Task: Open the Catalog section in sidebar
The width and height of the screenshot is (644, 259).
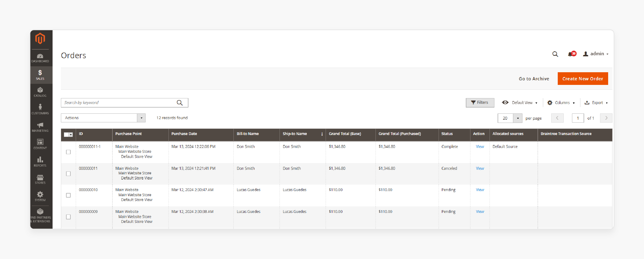Action: [x=40, y=92]
